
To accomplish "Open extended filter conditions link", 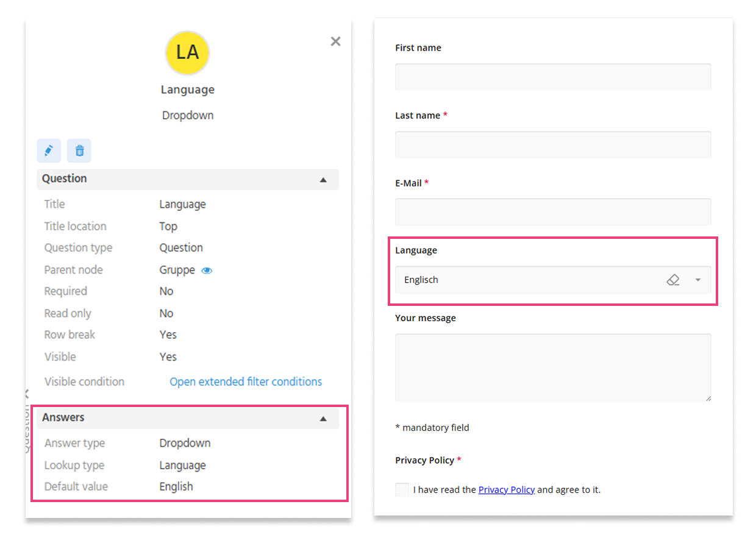I will pos(246,382).
